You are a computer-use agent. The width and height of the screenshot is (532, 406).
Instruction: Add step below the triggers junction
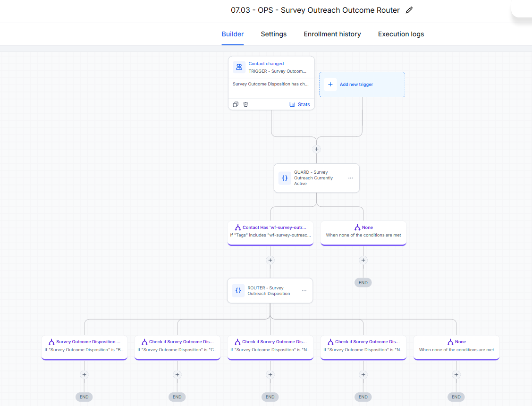tap(317, 149)
